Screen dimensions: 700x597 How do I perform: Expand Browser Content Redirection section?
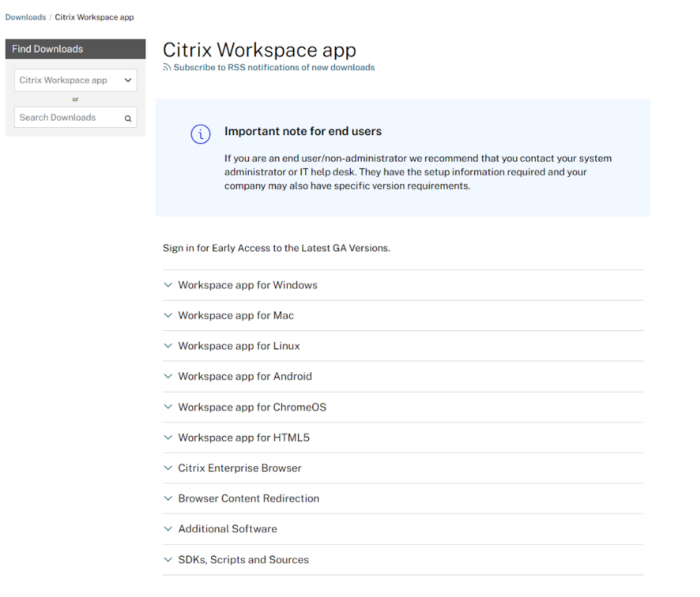(248, 499)
